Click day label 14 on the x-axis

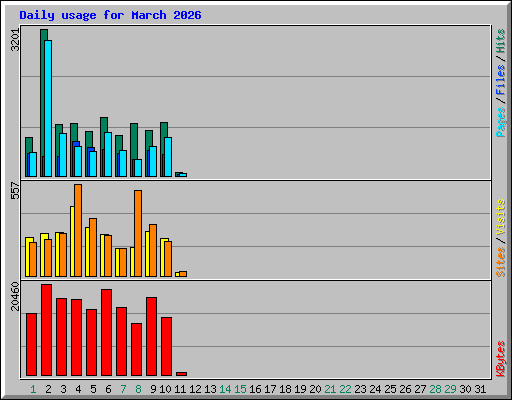tap(225, 389)
